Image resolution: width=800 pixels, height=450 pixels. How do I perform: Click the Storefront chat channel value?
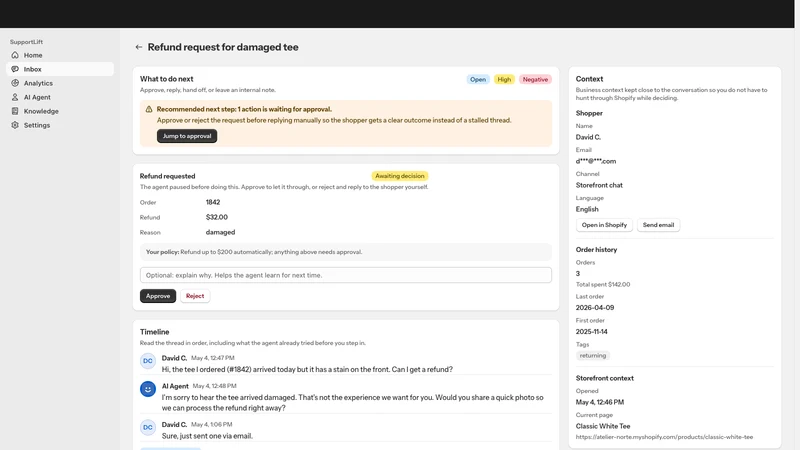(599, 185)
